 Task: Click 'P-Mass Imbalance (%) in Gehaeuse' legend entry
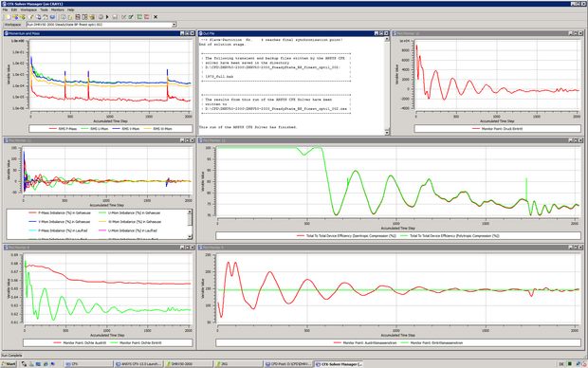click(59, 212)
